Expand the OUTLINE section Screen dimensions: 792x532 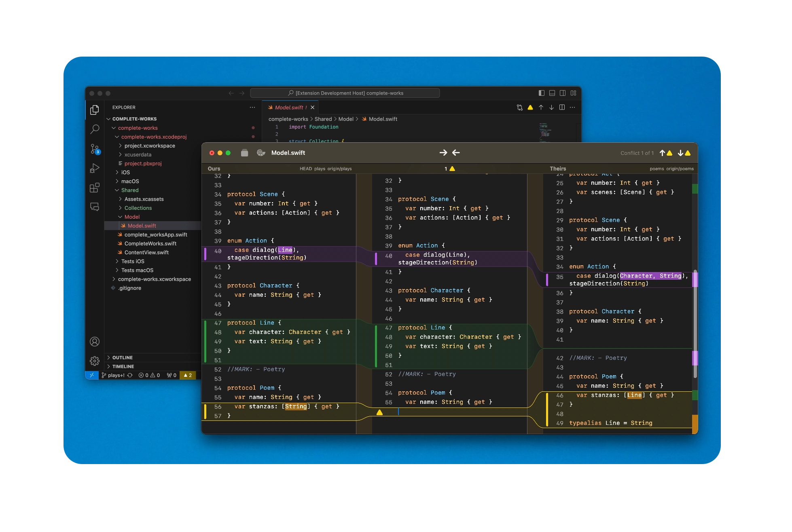click(x=122, y=358)
